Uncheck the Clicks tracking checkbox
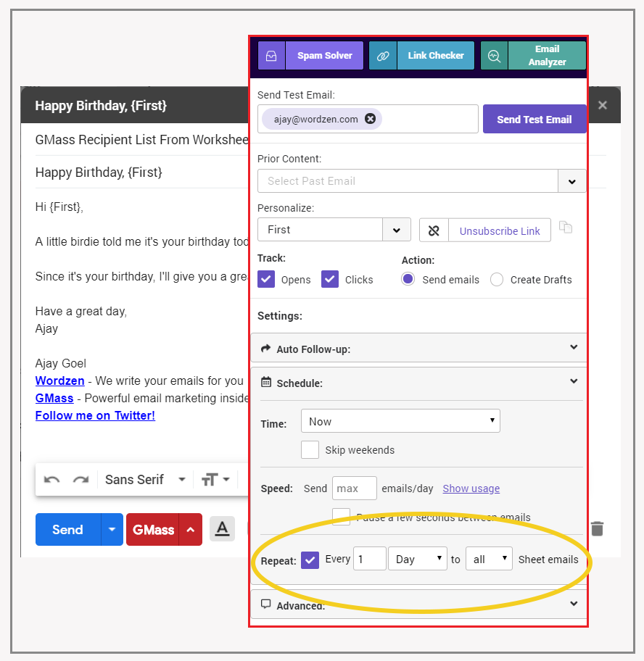This screenshot has width=644, height=661. (x=330, y=279)
